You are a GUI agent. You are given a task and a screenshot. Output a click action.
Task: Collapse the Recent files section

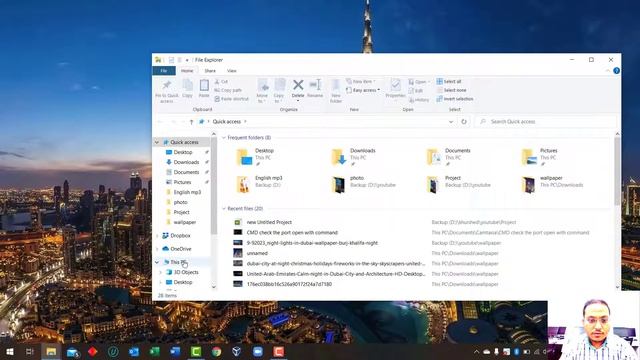point(224,209)
